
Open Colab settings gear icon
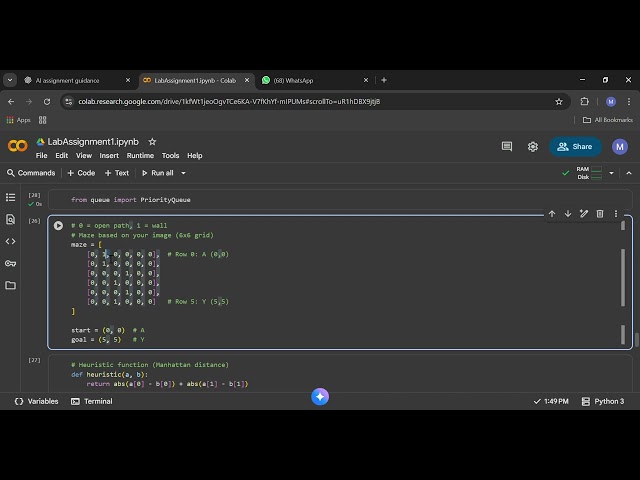click(x=533, y=147)
